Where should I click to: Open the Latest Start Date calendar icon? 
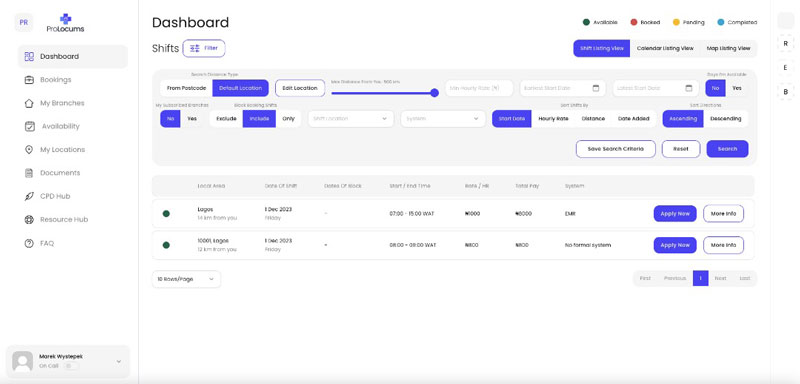[x=688, y=88]
